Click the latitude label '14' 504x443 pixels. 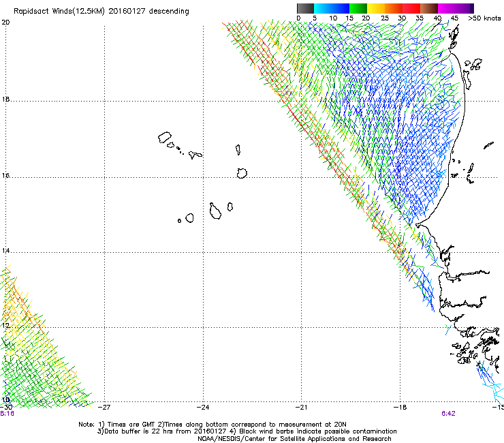pos(5,250)
